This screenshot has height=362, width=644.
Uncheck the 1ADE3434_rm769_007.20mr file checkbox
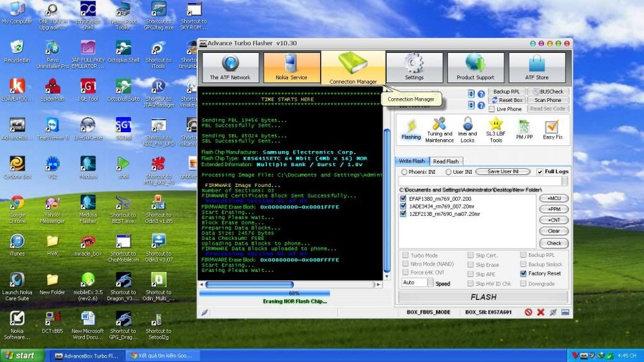pos(403,206)
